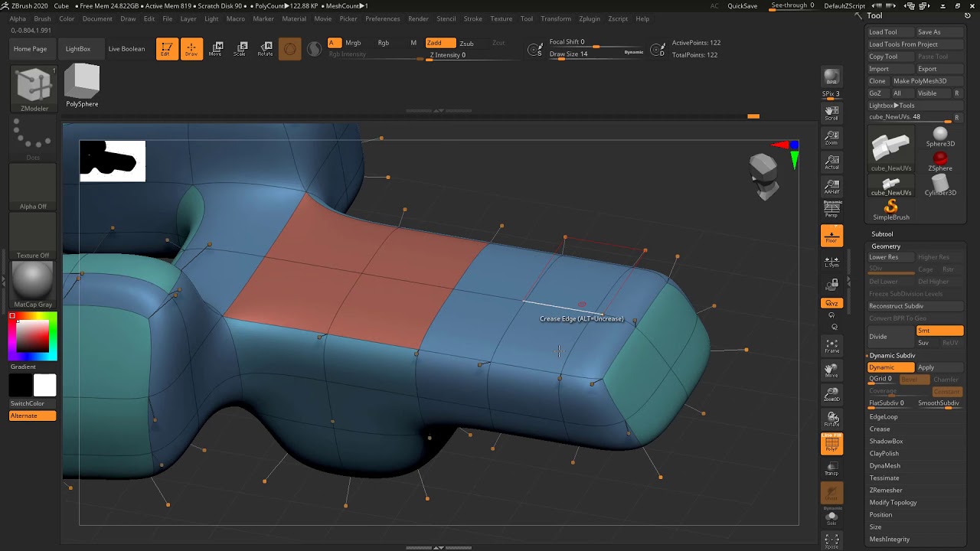Image resolution: width=980 pixels, height=551 pixels.
Task: Click the Zoom canvas icon
Action: (831, 138)
